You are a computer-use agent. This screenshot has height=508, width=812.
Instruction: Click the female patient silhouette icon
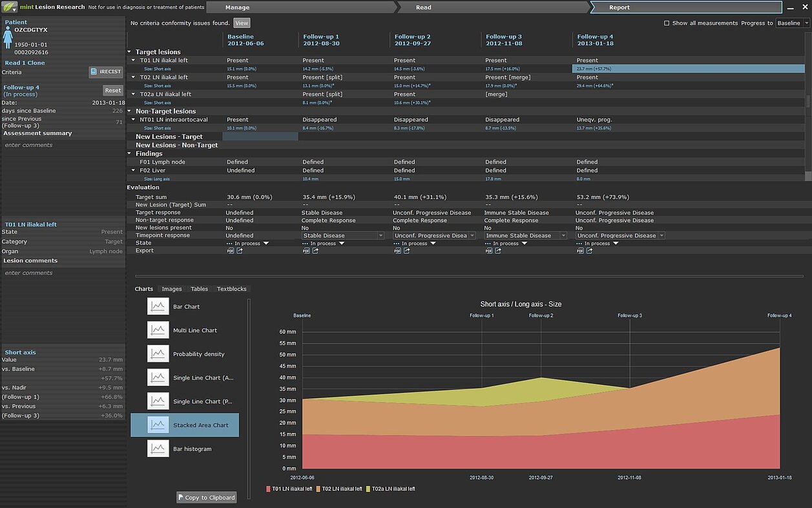(x=8, y=37)
